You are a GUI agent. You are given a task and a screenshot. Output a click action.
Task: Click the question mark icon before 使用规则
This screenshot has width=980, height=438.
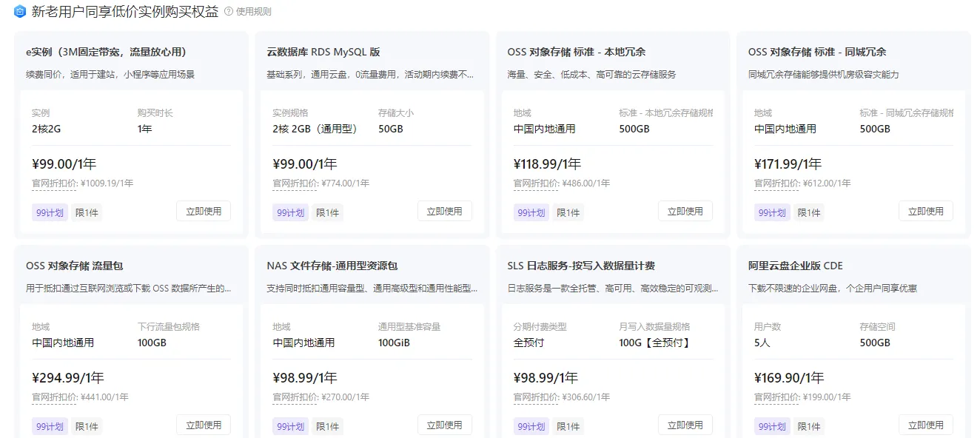[229, 11]
